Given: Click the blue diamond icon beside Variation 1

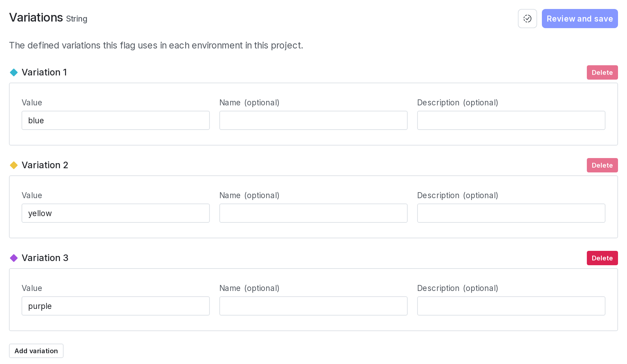Looking at the screenshot, I should pos(14,72).
